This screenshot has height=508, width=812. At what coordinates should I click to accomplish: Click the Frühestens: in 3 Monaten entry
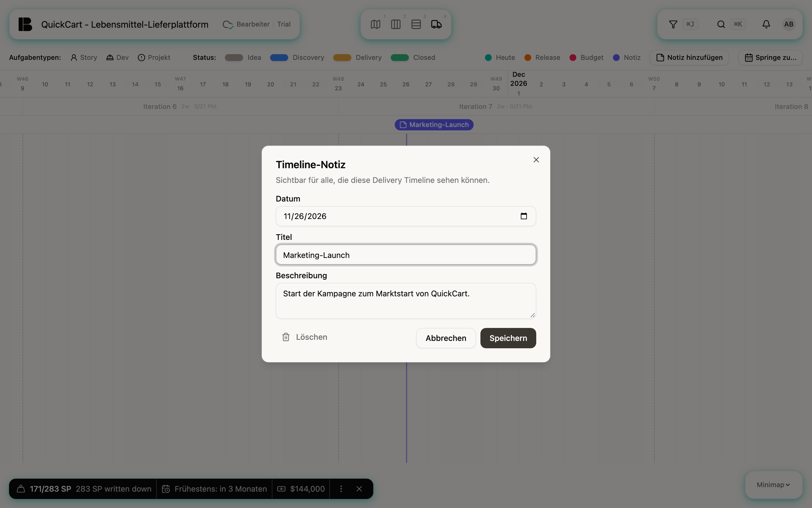214,489
